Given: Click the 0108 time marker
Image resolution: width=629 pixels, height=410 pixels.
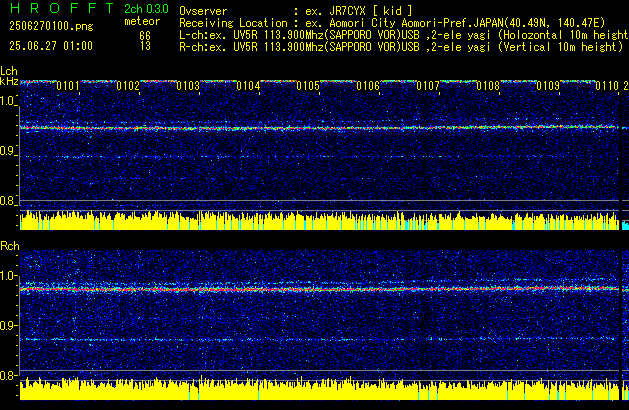Looking at the screenshot, I should [x=488, y=86].
